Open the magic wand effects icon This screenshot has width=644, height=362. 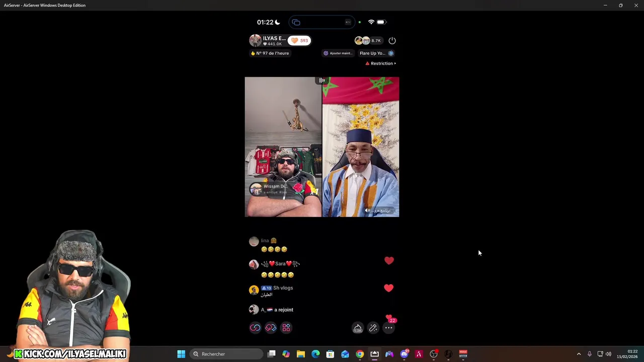coord(373,328)
